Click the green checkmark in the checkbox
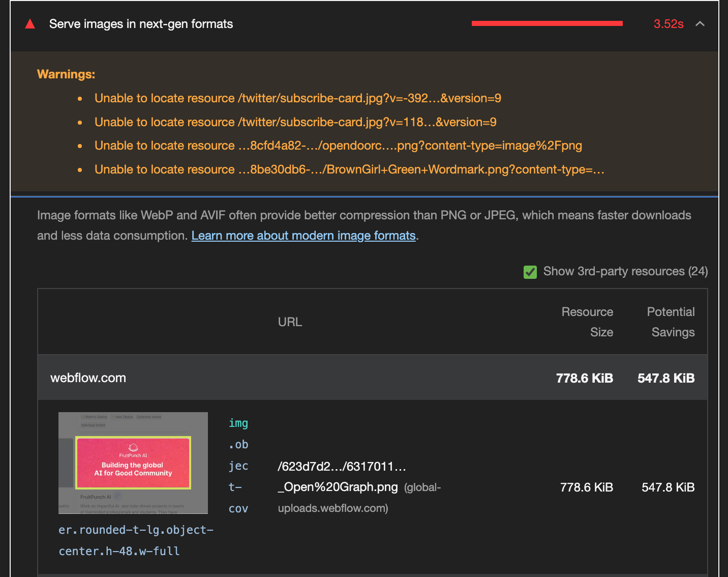This screenshot has width=728, height=577. [530, 272]
